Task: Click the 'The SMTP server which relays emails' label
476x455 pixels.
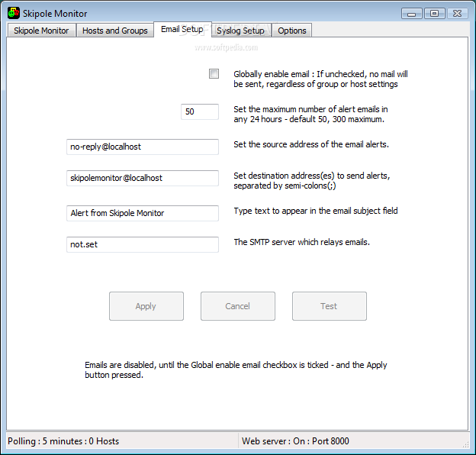Action: (x=302, y=242)
